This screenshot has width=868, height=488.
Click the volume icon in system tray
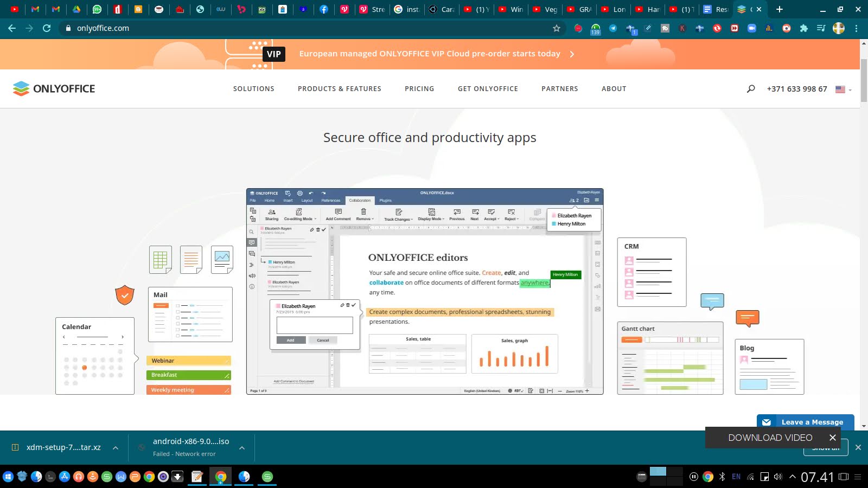click(x=778, y=477)
